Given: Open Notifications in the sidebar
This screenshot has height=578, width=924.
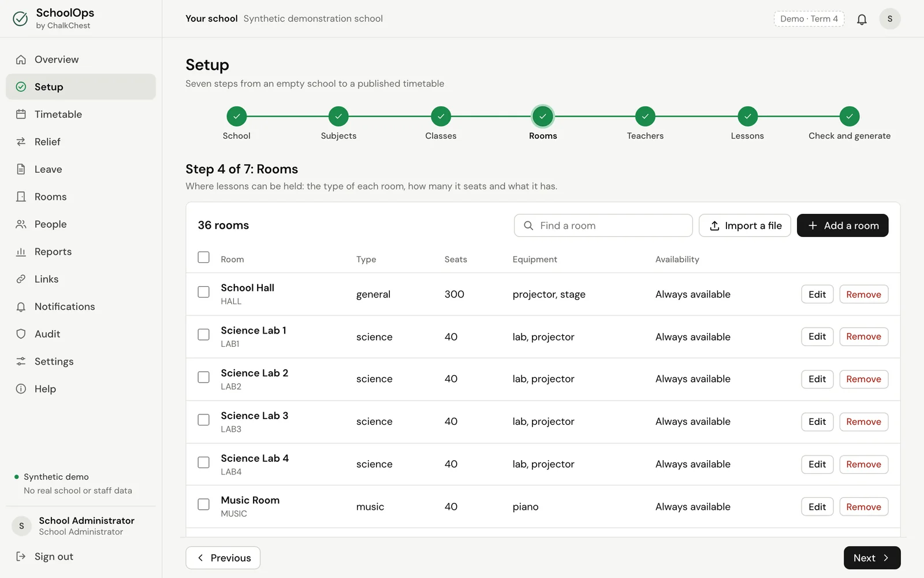Looking at the screenshot, I should [x=81, y=306].
